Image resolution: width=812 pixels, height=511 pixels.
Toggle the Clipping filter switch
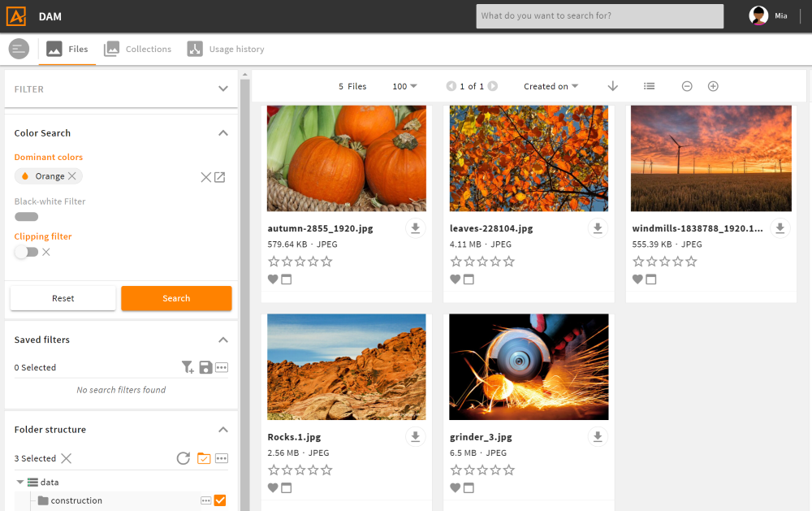[x=27, y=252]
